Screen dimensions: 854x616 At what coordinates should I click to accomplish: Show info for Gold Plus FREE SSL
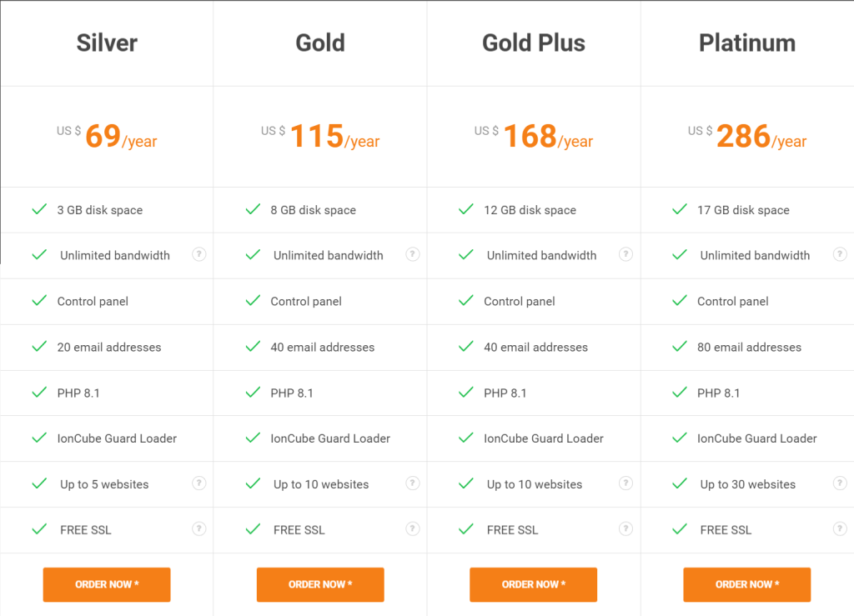(x=626, y=529)
